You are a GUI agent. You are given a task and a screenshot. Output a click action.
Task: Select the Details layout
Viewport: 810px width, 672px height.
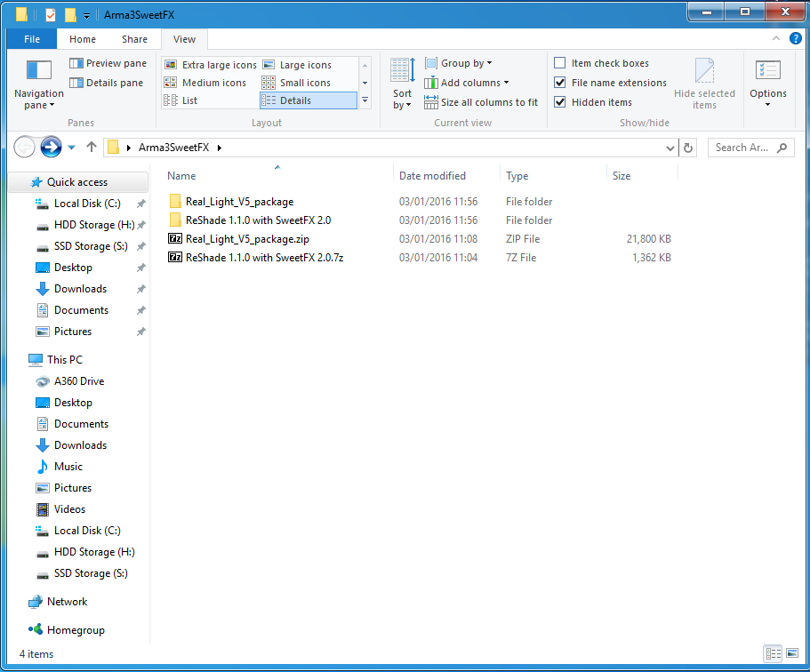pos(309,100)
